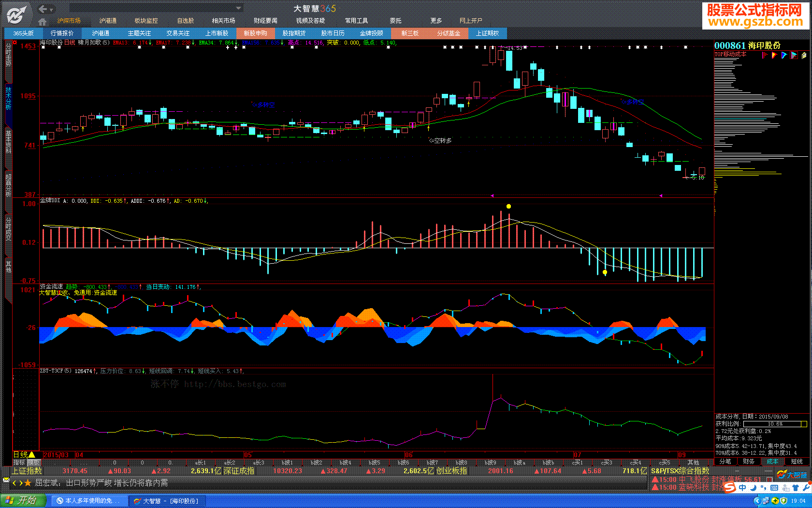The width and height of the screenshot is (812, 508).
Task: Click the yellow building icon in cost panel
Action: click(804, 55)
